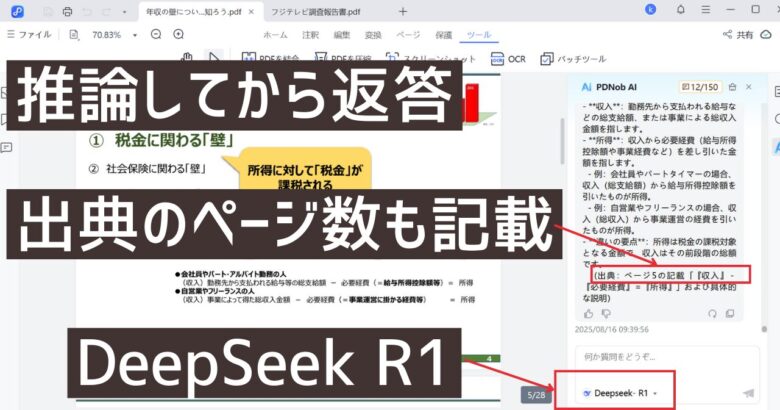Screen dimensions: 780x410
Task: Send the question with paper plane icon
Action: coord(748,393)
